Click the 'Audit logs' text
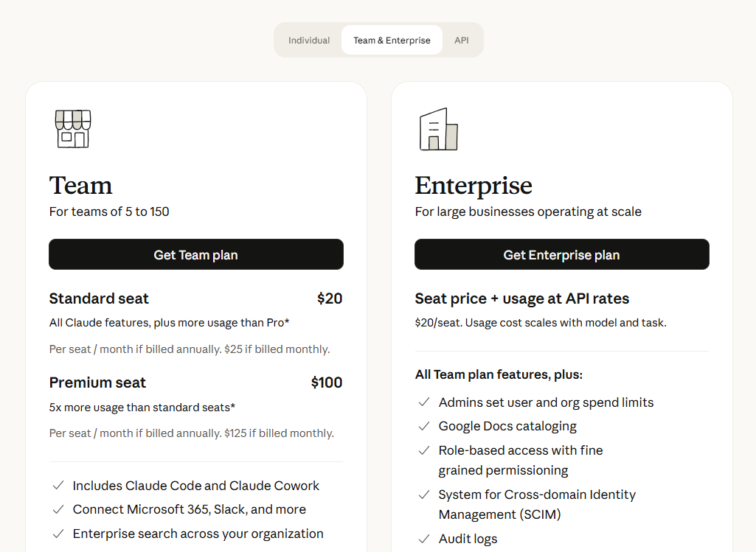This screenshot has height=552, width=756. [468, 539]
